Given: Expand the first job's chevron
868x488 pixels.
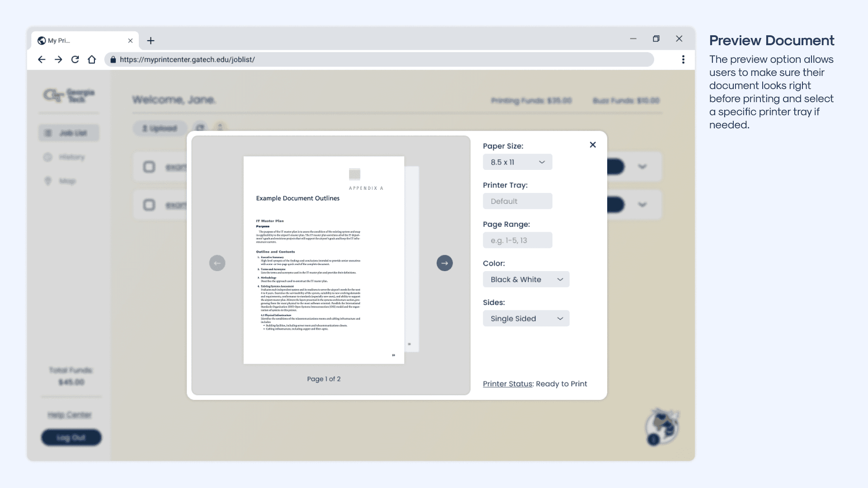Looking at the screenshot, I should point(642,167).
